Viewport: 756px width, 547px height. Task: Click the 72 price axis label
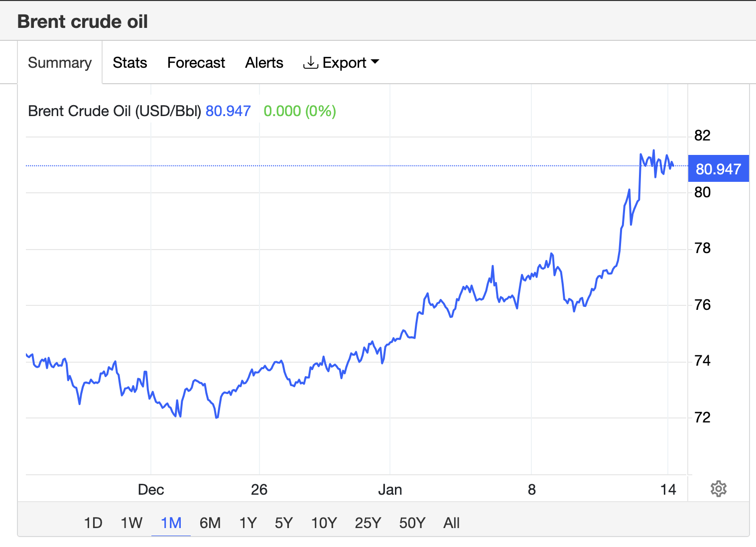(702, 417)
